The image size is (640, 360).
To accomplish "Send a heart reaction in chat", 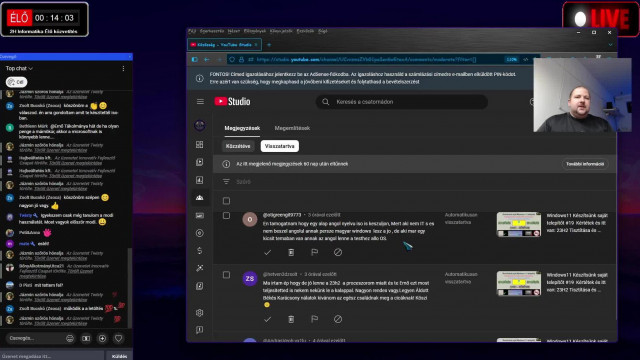I will click(118, 338).
